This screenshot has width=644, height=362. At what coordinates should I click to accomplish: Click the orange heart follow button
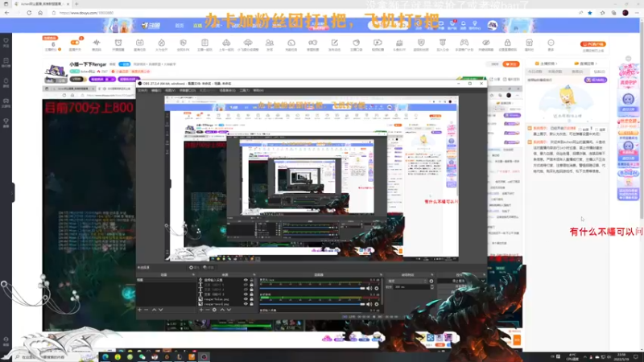(x=511, y=64)
